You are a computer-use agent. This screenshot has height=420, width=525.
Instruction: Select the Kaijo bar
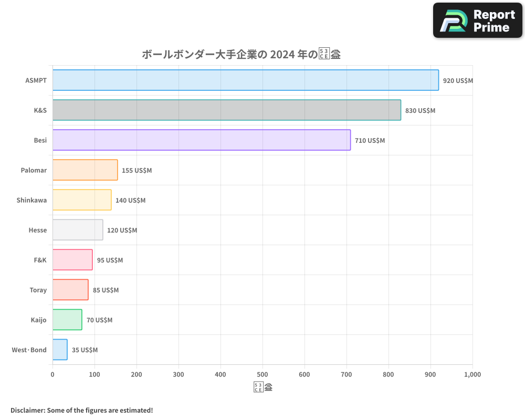tap(67, 320)
